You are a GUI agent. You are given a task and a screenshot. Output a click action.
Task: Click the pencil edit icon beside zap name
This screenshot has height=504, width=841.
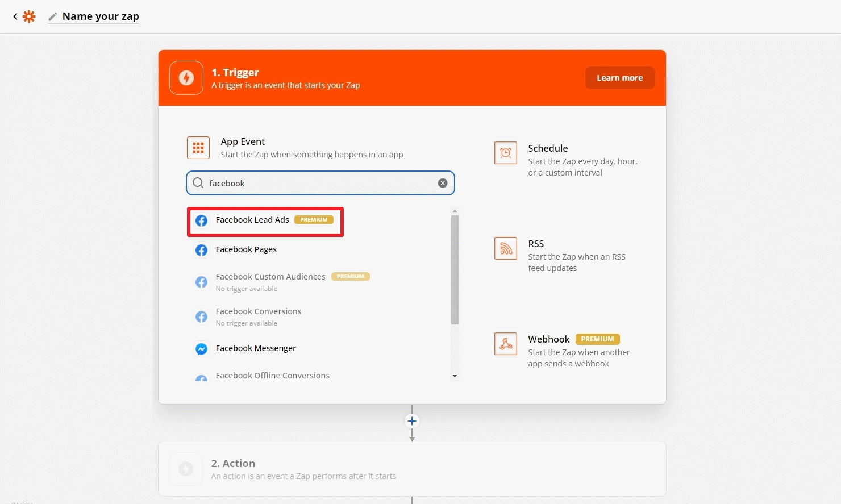[53, 16]
